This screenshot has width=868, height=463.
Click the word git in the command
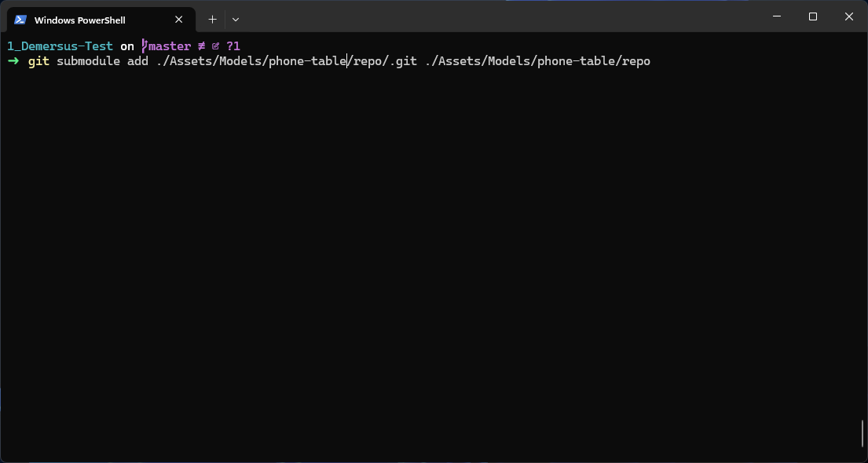(x=38, y=60)
